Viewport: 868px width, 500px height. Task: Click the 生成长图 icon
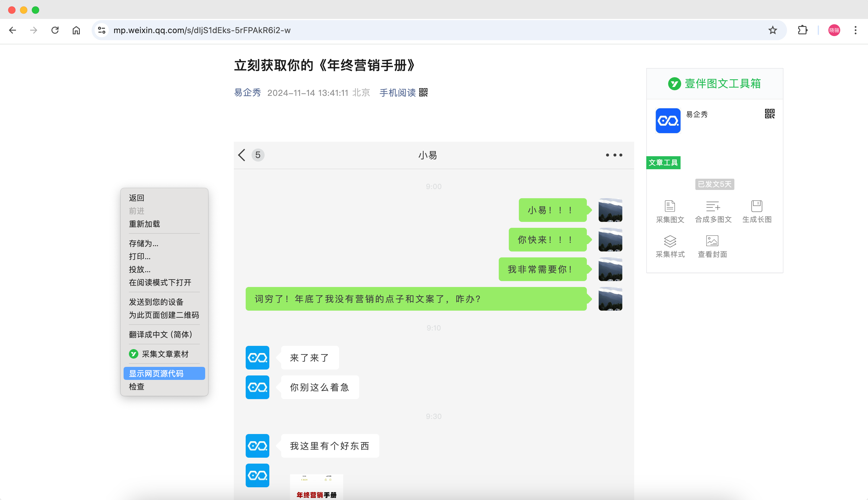click(757, 207)
